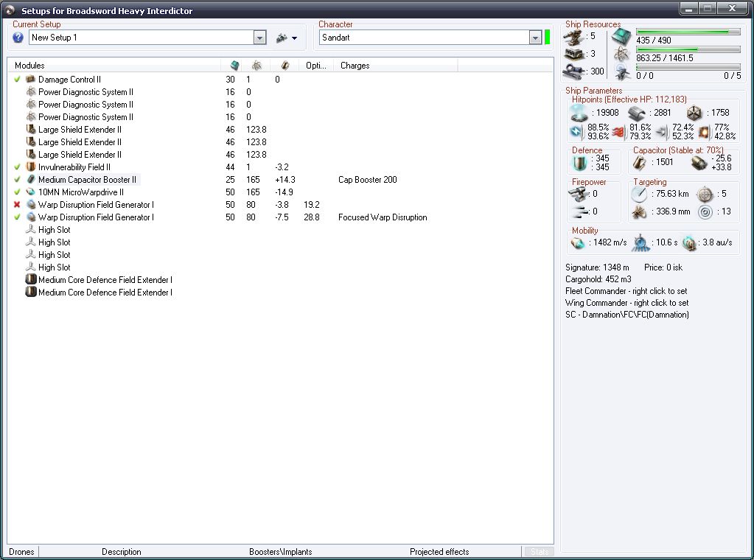Click the CPU resource icon beside 435 / 490
754x560 pixels.
(x=622, y=37)
